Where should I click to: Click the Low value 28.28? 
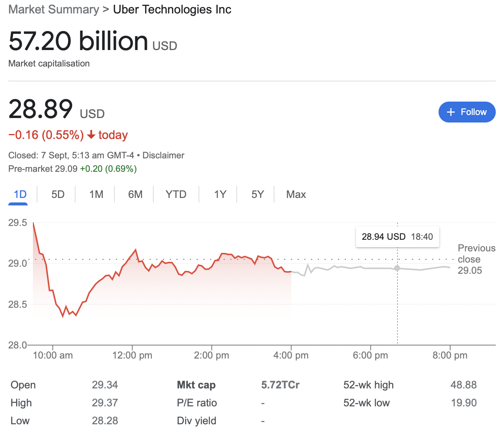pyautogui.click(x=105, y=421)
